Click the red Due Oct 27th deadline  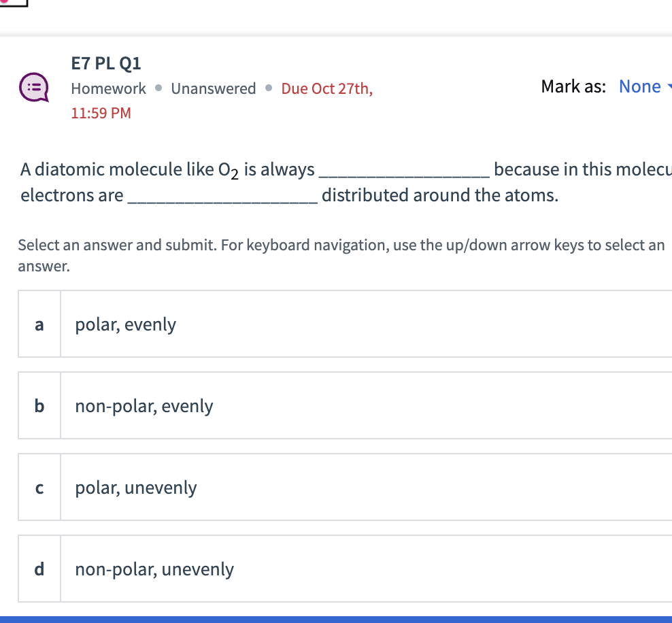326,88
